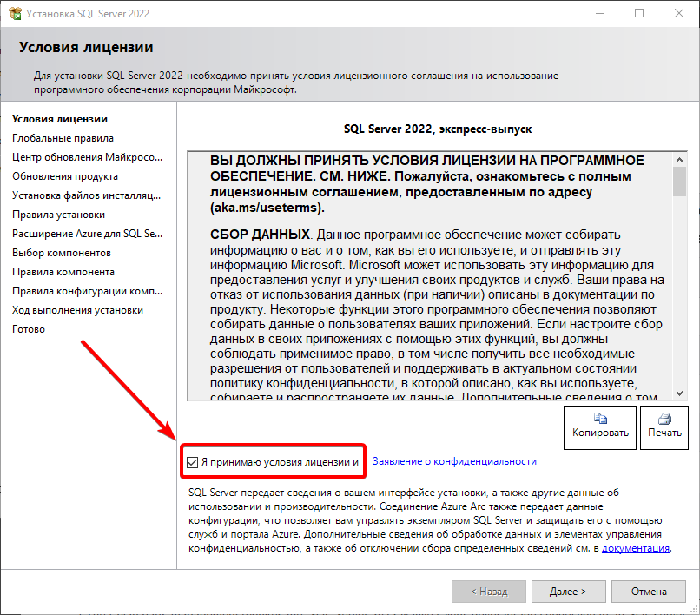700x615 pixels.
Task: Click the Копировать (Copy) button
Action: click(599, 427)
